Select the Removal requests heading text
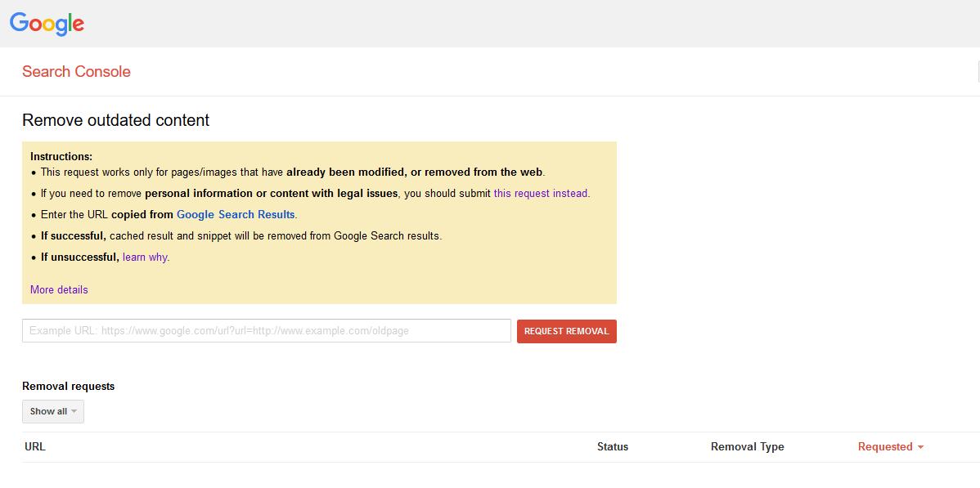The height and width of the screenshot is (488, 980). 68,386
